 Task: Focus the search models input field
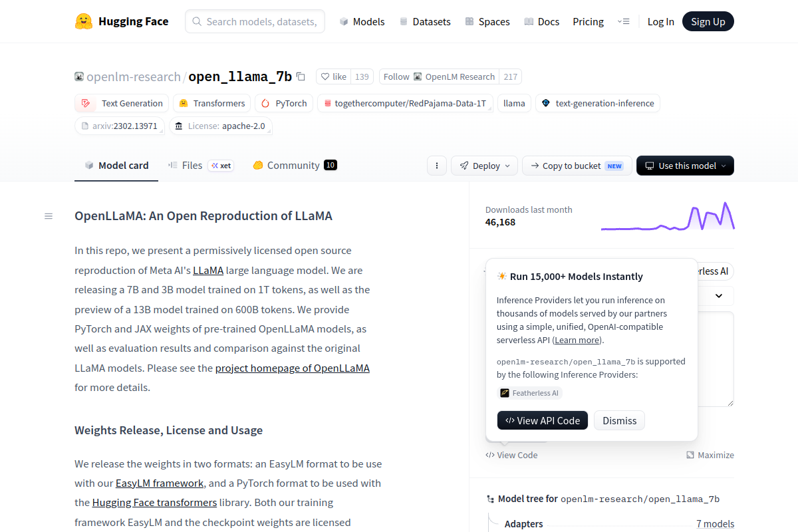tap(255, 21)
